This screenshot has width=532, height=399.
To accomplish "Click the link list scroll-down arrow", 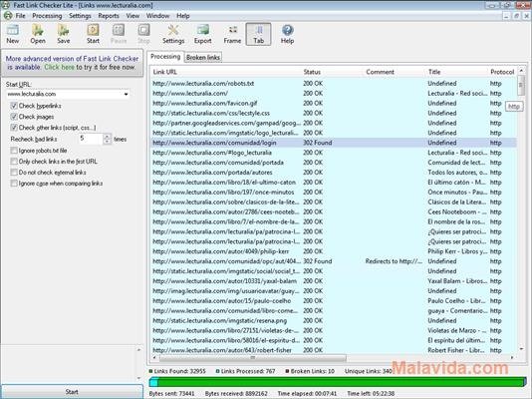I will [521, 349].
